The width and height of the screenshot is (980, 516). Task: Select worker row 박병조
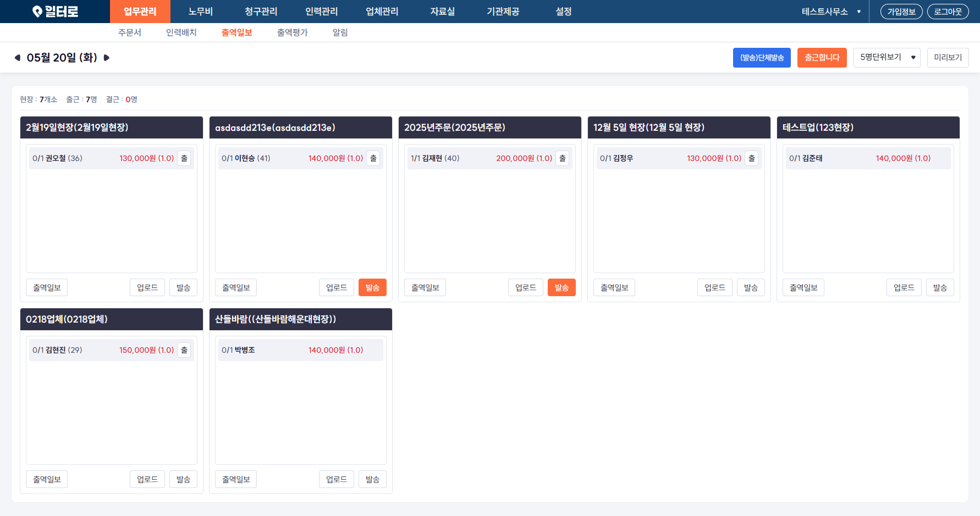coord(301,350)
